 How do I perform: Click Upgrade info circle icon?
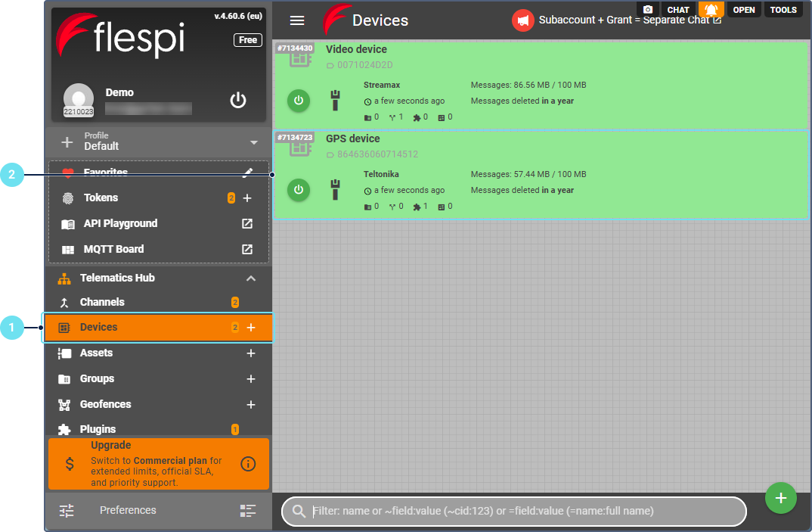click(x=248, y=464)
